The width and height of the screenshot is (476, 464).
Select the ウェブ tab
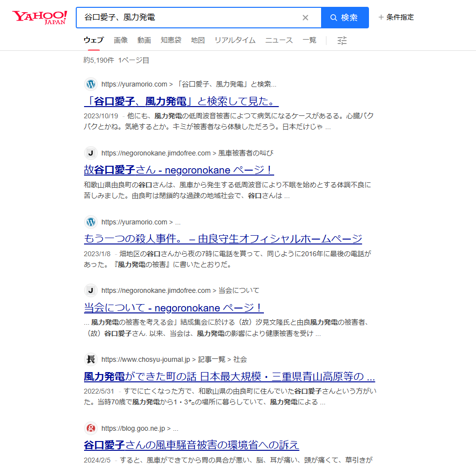click(93, 40)
